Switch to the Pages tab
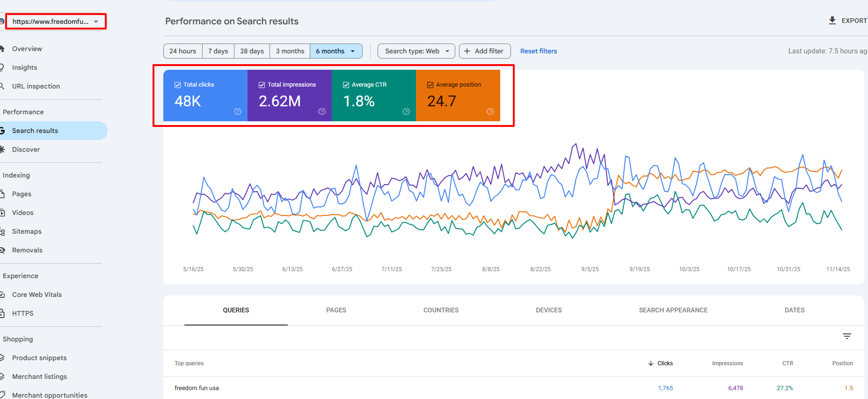868x399 pixels. (x=336, y=310)
